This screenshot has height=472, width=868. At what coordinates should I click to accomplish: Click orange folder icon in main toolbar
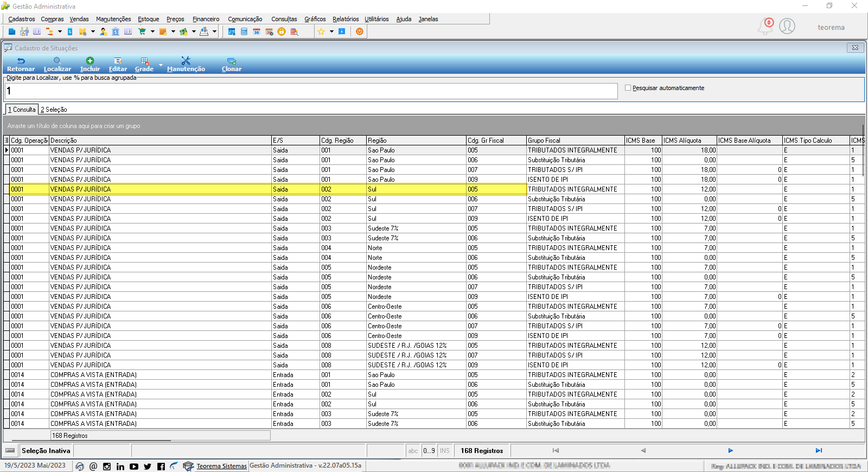tap(163, 31)
